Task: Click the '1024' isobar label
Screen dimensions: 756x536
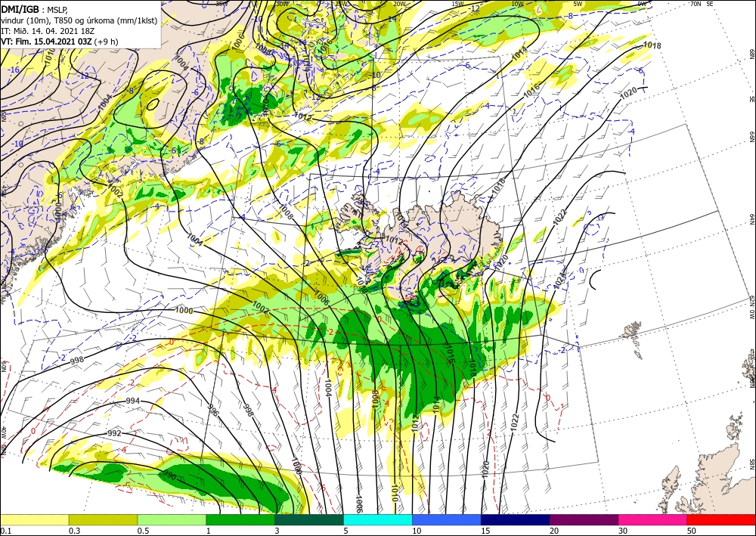Action: [x=559, y=280]
